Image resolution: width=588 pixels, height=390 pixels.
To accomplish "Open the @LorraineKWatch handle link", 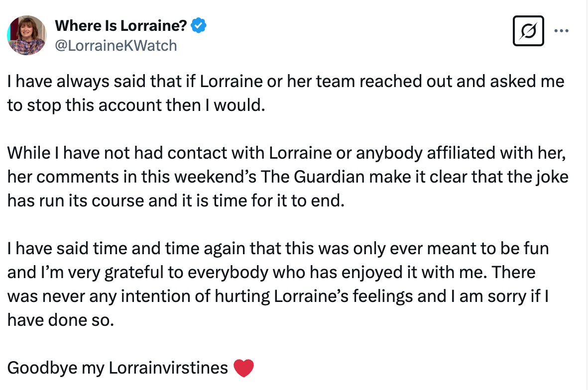I will click(x=116, y=46).
